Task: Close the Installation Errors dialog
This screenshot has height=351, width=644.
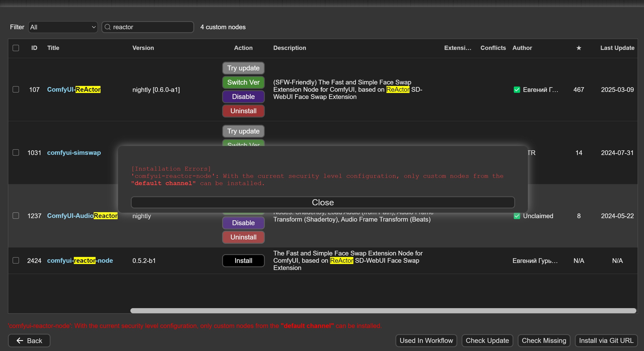Action: (322, 202)
